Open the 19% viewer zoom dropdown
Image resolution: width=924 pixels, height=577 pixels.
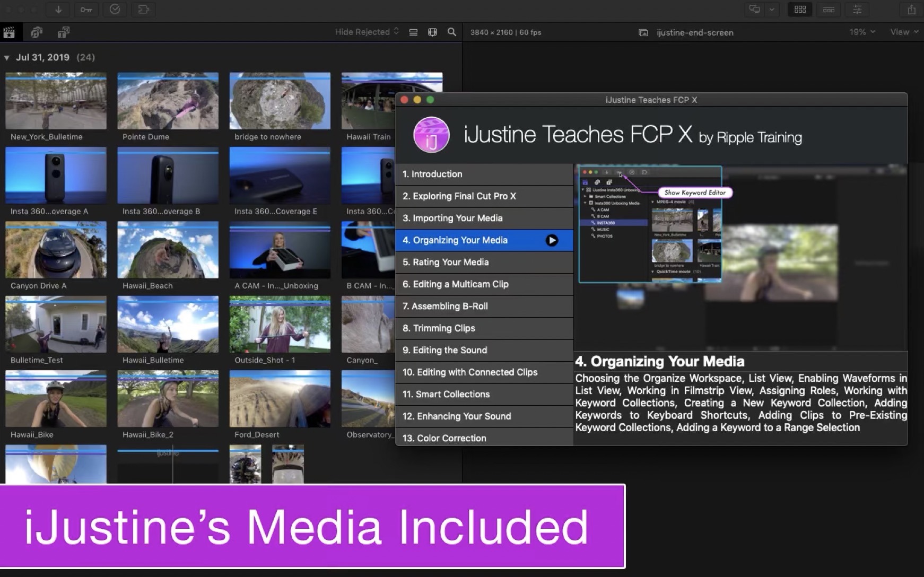coord(862,32)
